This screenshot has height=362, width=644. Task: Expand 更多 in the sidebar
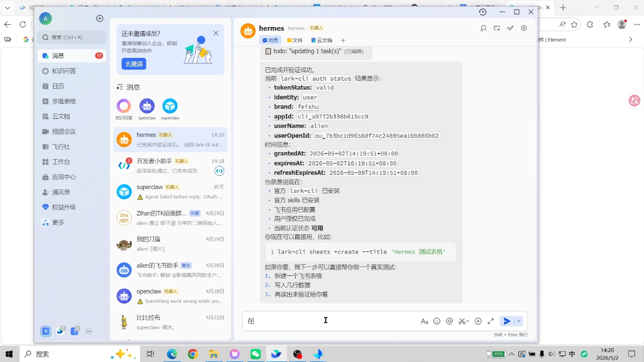coord(72,223)
